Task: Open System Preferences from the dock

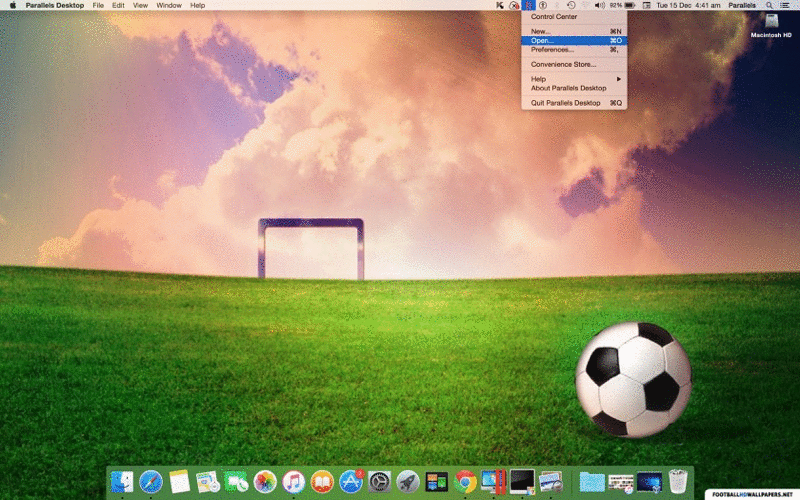Action: click(x=379, y=482)
